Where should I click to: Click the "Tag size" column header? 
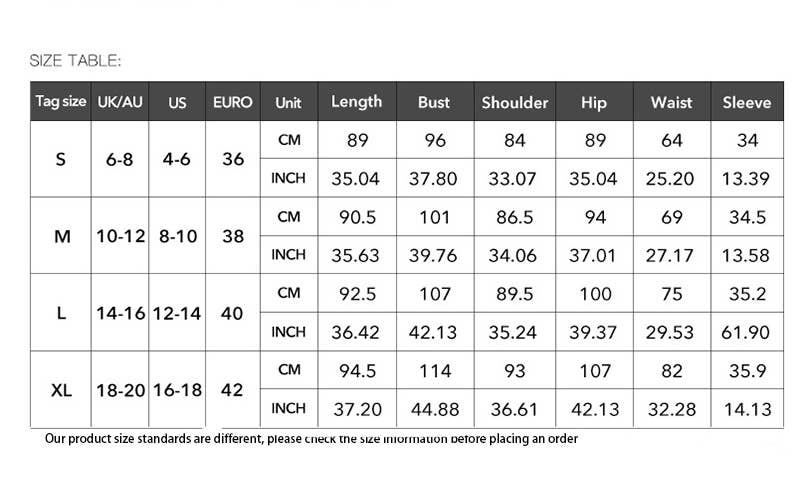(x=61, y=102)
